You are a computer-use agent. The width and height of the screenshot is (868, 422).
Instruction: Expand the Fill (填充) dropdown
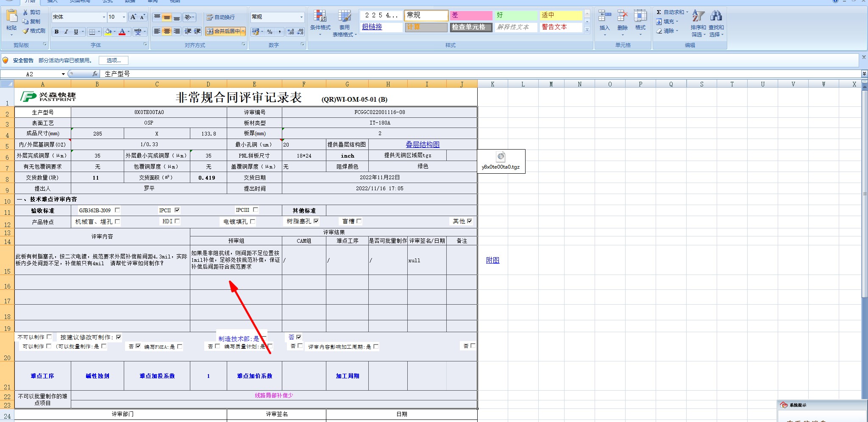[677, 22]
